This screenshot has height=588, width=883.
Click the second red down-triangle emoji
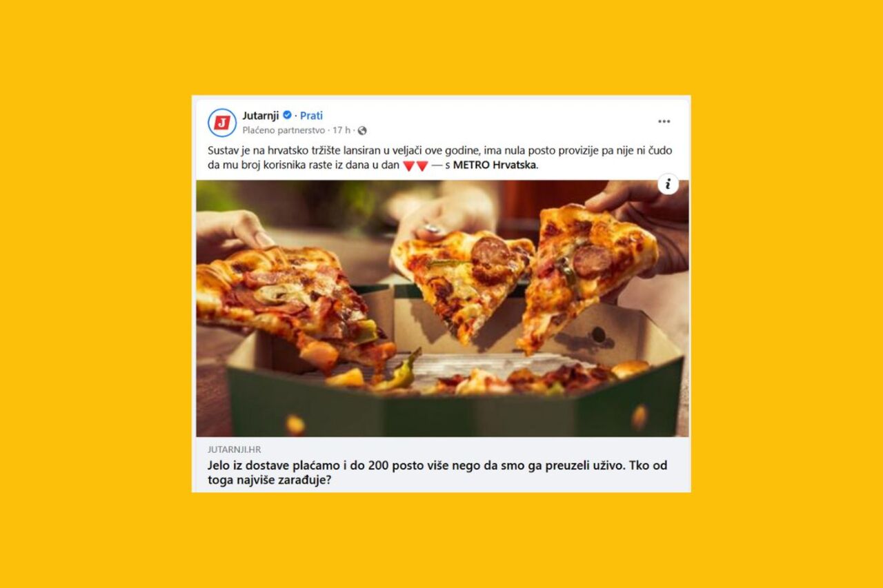point(422,165)
